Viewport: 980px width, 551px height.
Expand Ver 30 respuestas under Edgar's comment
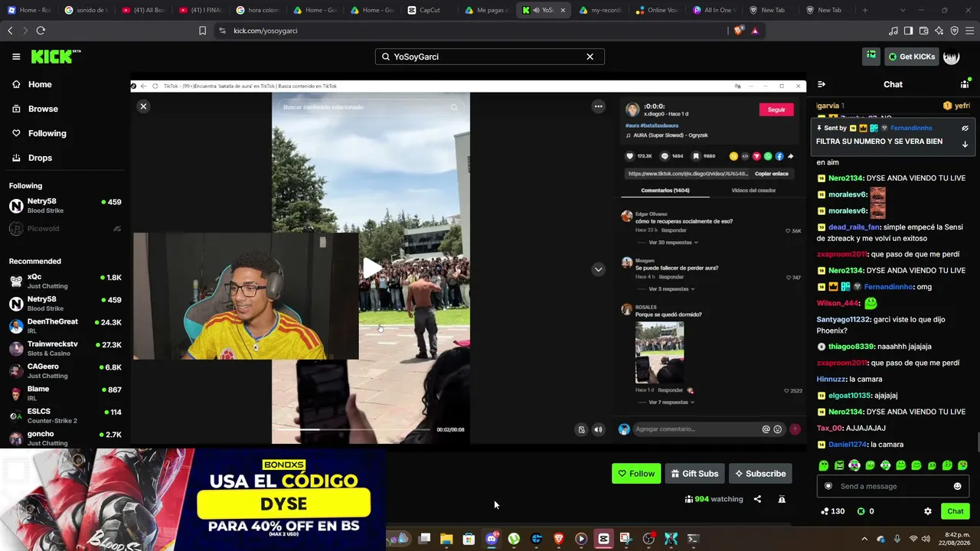click(674, 243)
